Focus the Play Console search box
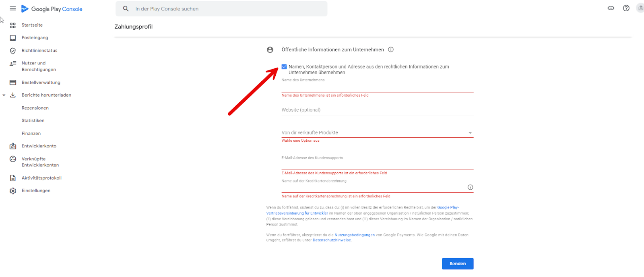 tap(221, 8)
